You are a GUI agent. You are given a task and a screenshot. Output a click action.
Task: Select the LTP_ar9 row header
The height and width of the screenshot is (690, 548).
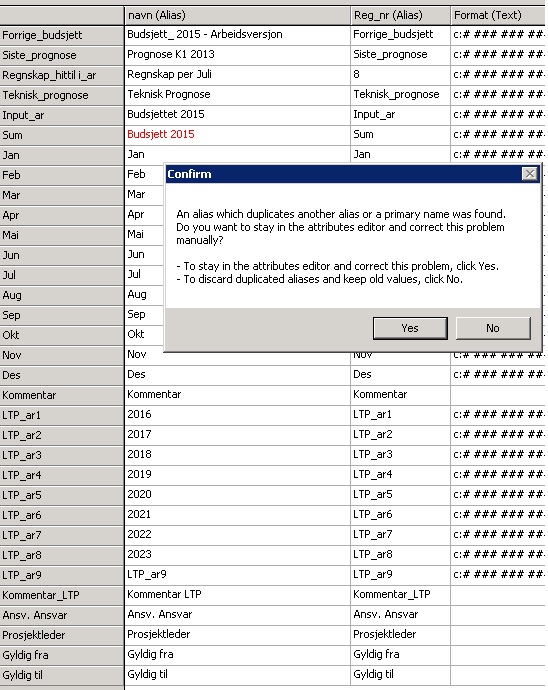click(62, 576)
